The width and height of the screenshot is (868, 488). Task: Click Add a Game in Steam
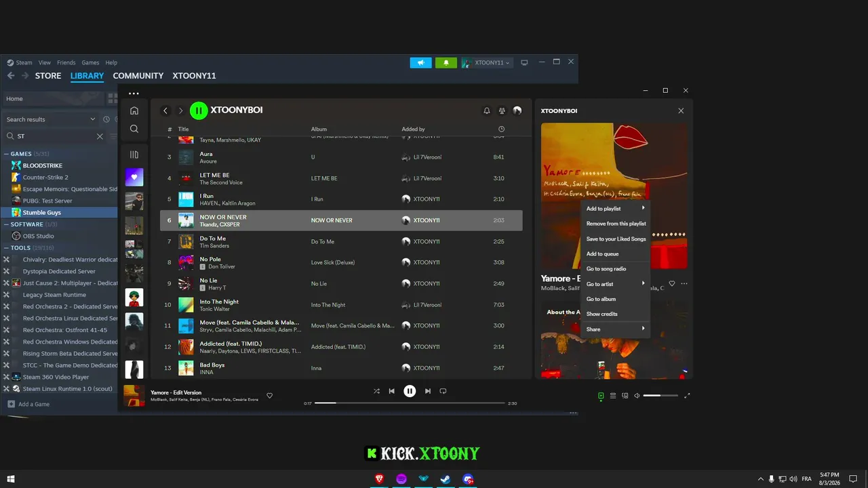(x=28, y=404)
